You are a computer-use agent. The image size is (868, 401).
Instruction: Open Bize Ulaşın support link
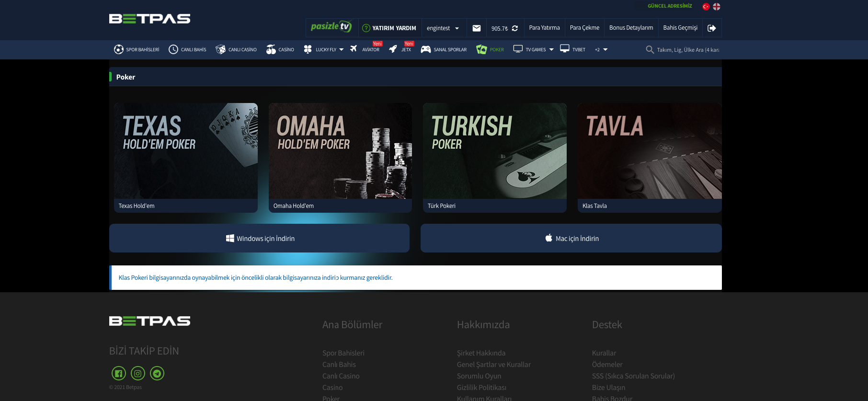[608, 388]
